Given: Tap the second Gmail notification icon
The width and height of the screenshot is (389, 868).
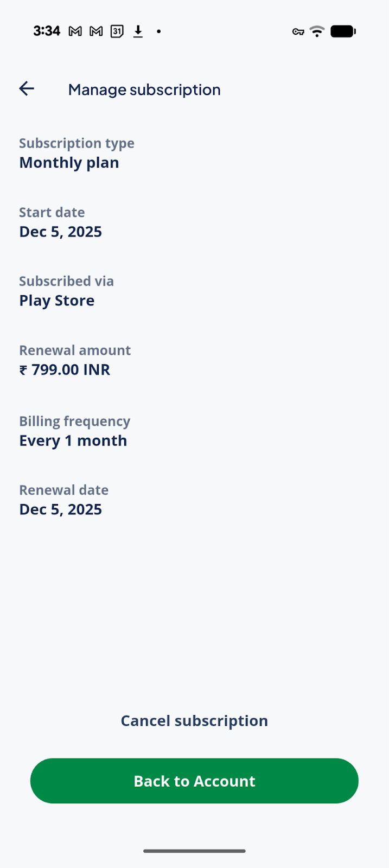Looking at the screenshot, I should point(96,31).
